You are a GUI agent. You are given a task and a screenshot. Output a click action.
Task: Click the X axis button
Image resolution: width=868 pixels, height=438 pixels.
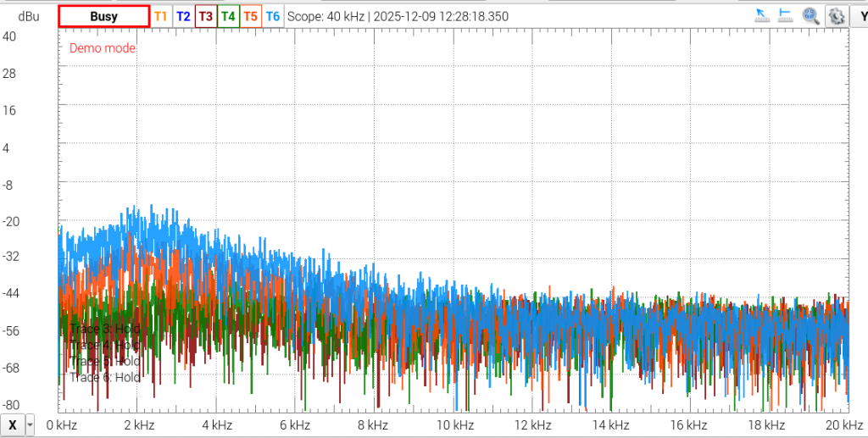(x=13, y=425)
